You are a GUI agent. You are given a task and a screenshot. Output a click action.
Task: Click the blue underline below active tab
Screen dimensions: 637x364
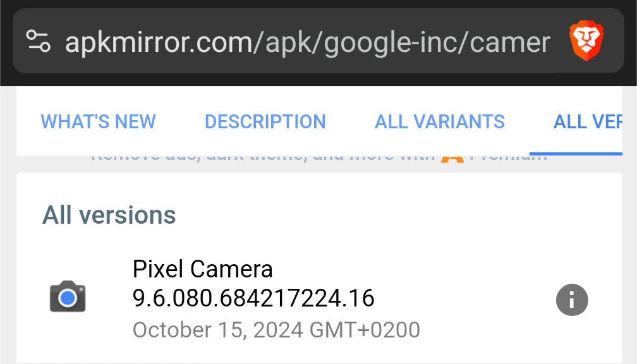point(576,154)
